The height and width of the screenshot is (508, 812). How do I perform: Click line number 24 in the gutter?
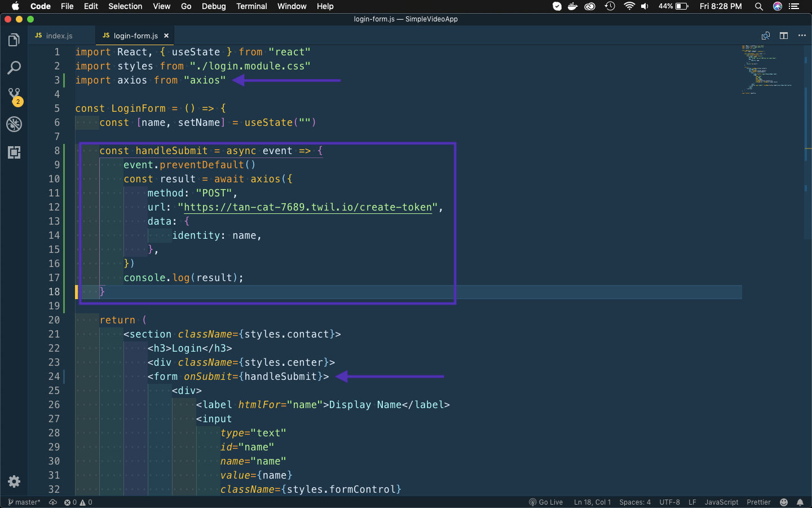coord(54,376)
